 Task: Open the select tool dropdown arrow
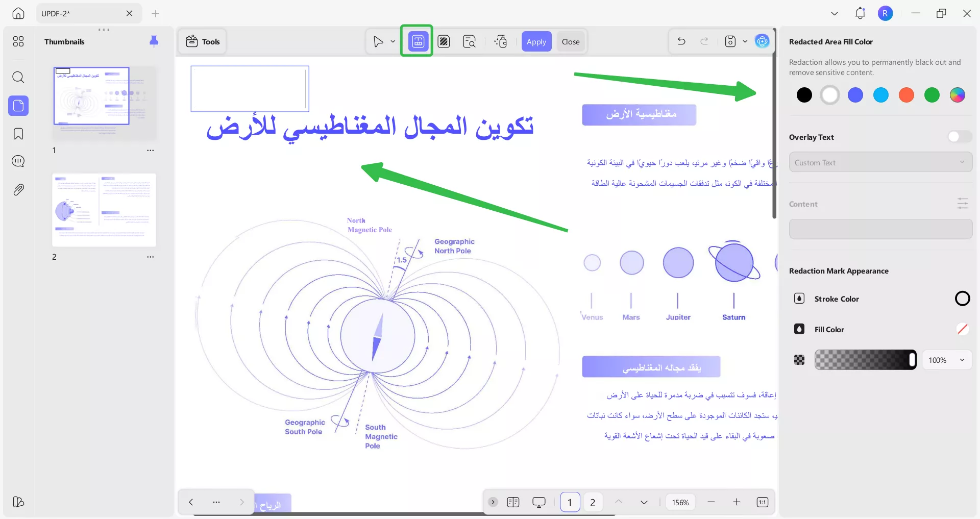tap(393, 41)
